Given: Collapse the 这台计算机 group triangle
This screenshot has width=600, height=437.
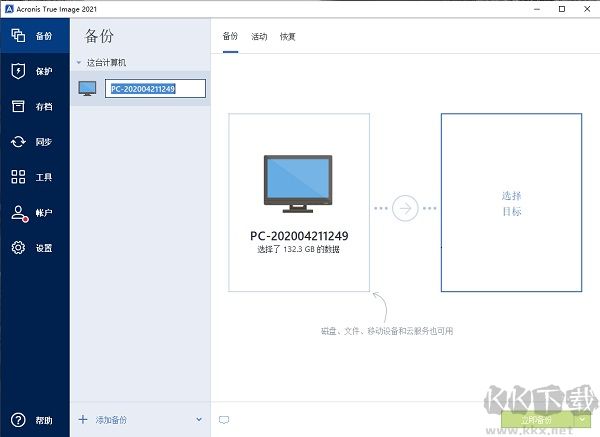Looking at the screenshot, I should coord(79,62).
